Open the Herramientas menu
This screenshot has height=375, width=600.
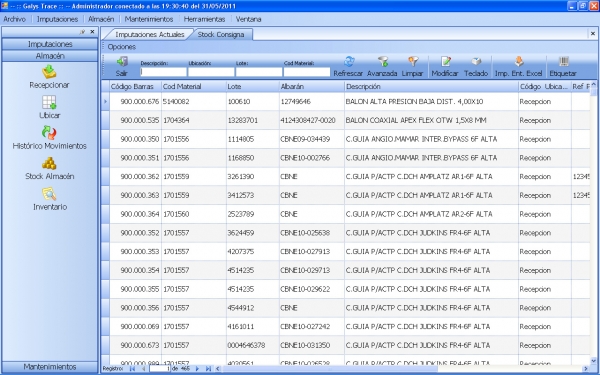(204, 19)
